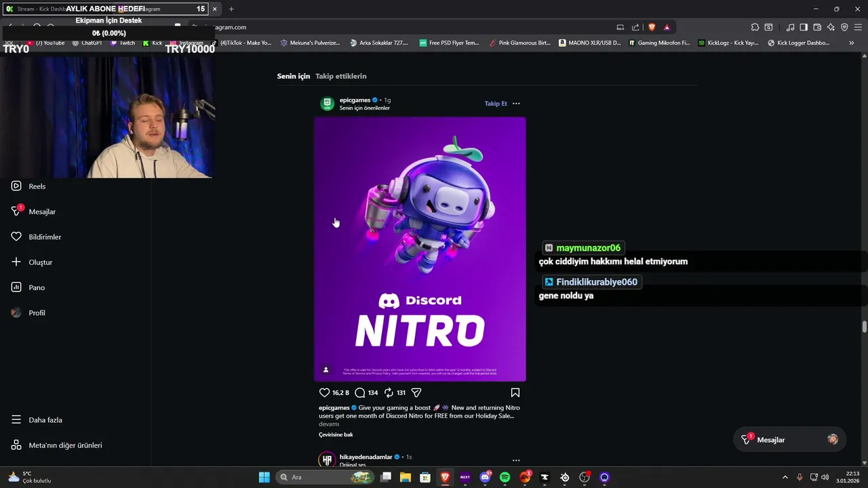Open Pano dashboard in the sidebar

(x=28, y=287)
